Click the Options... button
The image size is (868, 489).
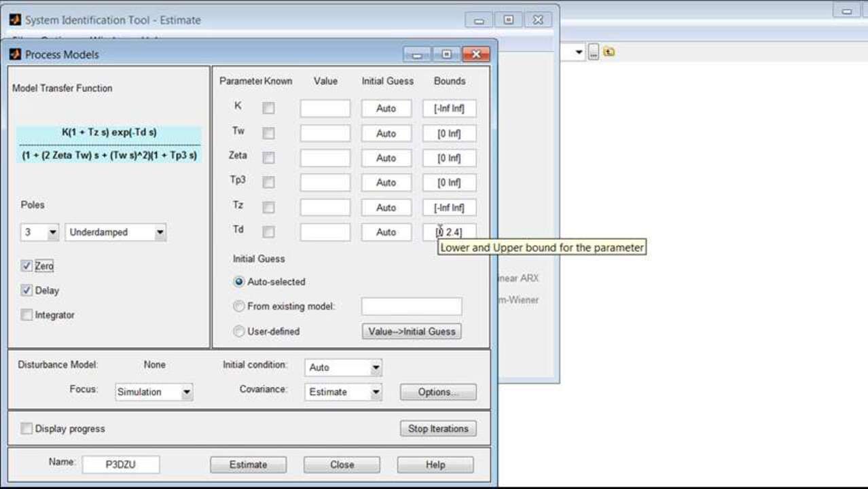(x=438, y=392)
